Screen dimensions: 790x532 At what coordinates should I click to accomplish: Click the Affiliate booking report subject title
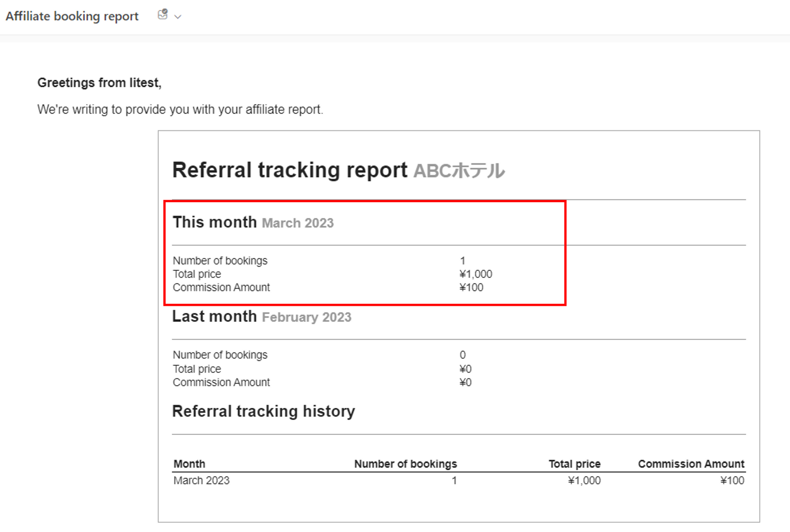72,16
